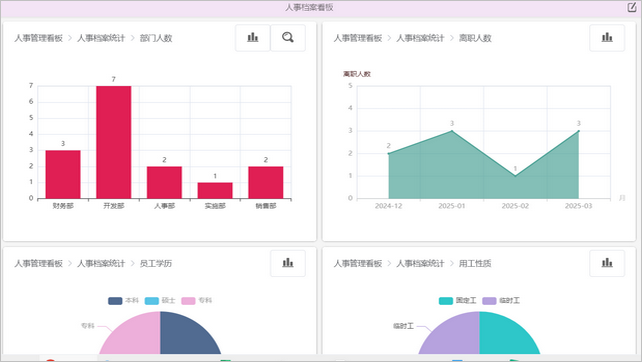The image size is (642, 362).
Task: Click the 2025-03 data point on line chart
Action: [579, 131]
